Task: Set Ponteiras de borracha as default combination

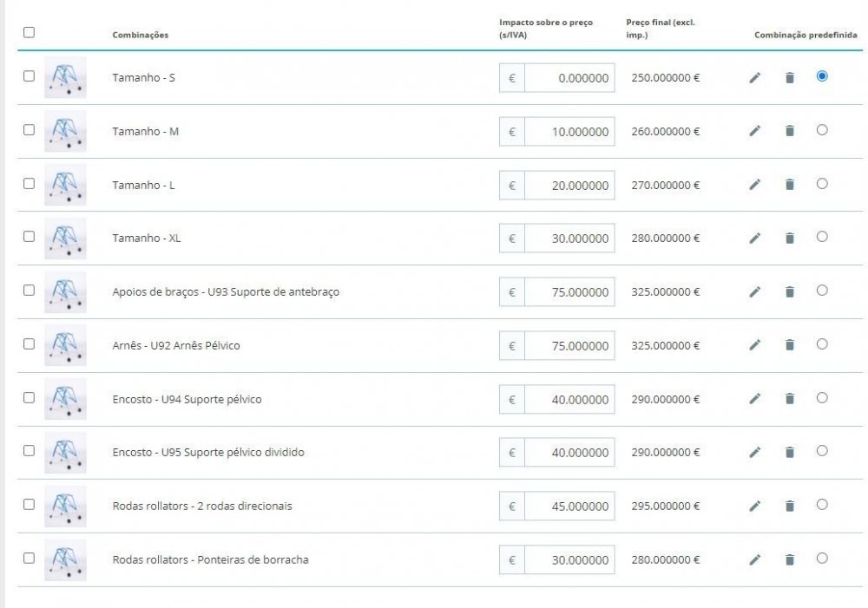Action: (822, 558)
